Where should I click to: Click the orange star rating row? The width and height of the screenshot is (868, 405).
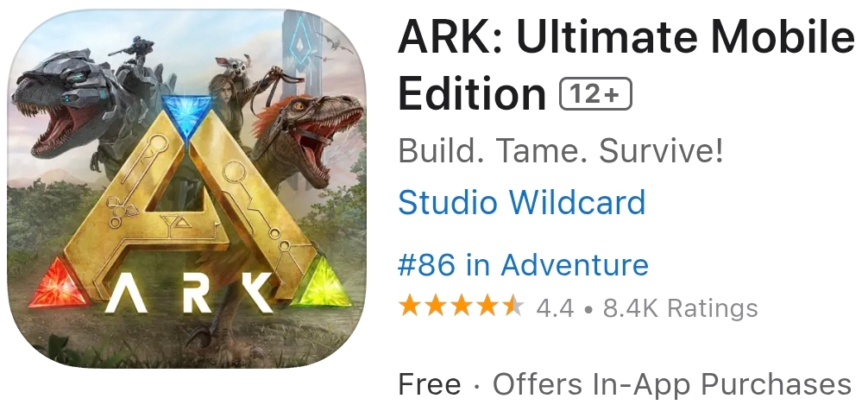tap(461, 307)
